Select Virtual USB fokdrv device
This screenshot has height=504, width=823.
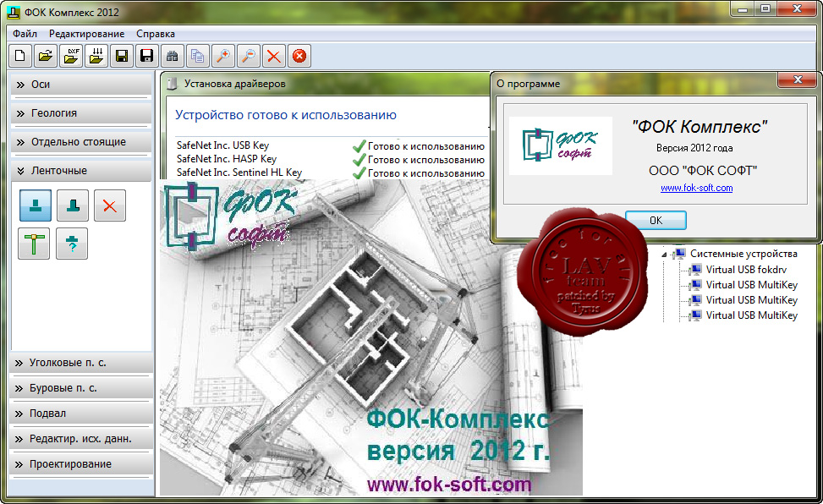pyautogui.click(x=746, y=269)
